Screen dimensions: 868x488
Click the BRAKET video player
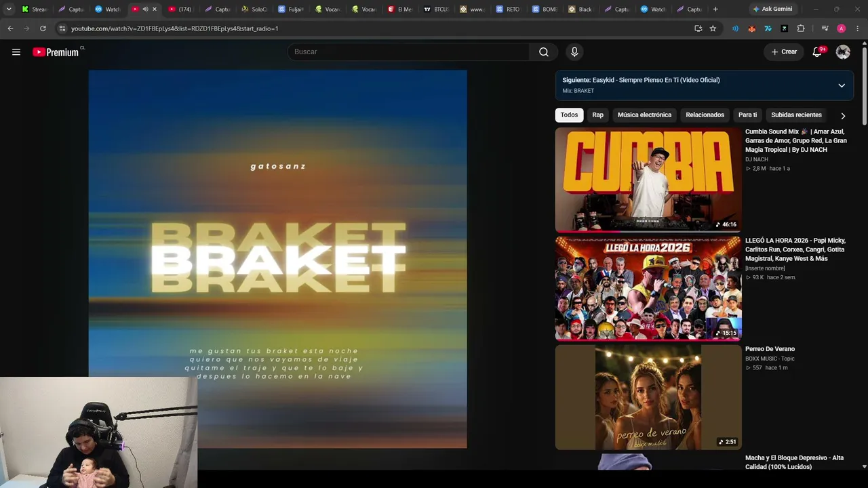pos(277,259)
